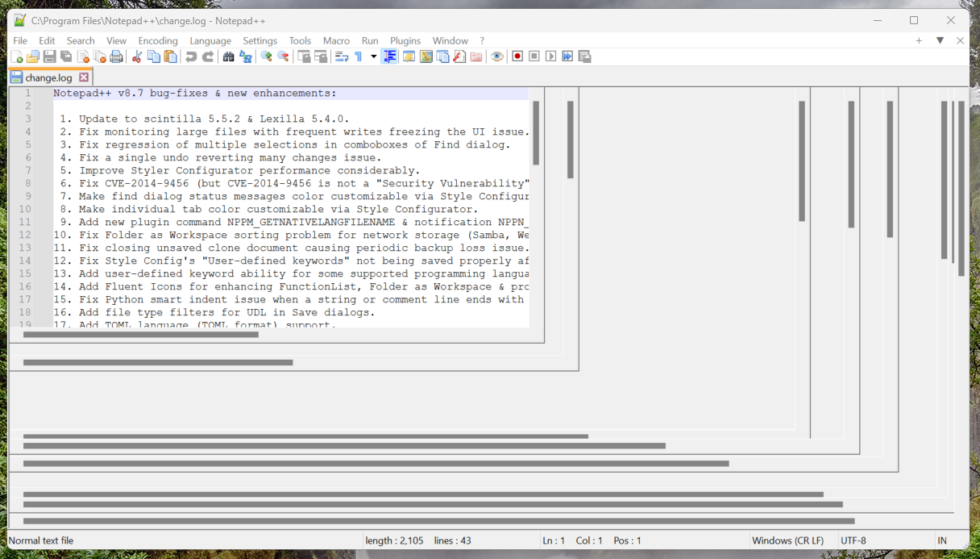Click the editor's horizontal scrollbar thumb
Screen dimensions: 980x559
point(141,334)
